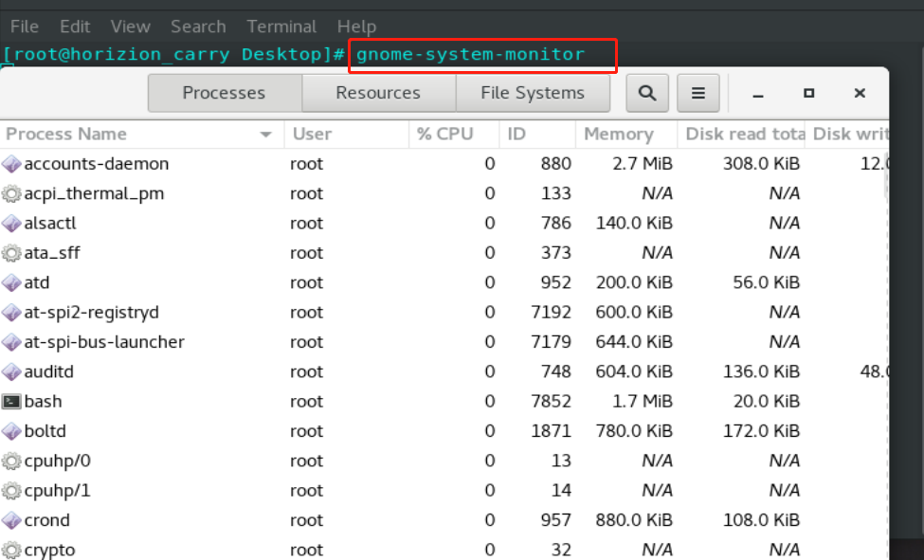Viewport: 924px width, 560px height.
Task: Click the gear icon next to cpuhp/0
Action: (x=11, y=461)
